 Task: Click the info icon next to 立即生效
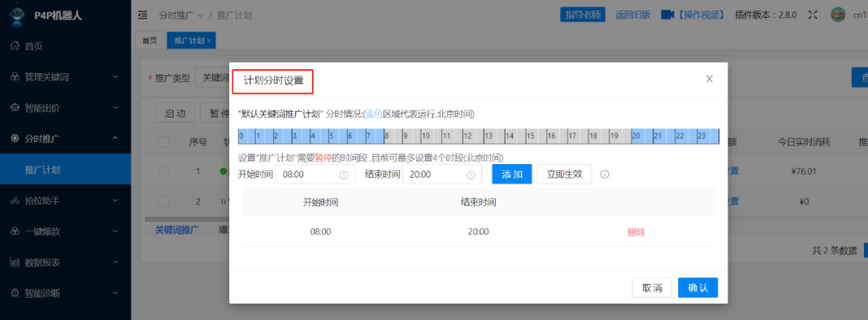coord(605,174)
